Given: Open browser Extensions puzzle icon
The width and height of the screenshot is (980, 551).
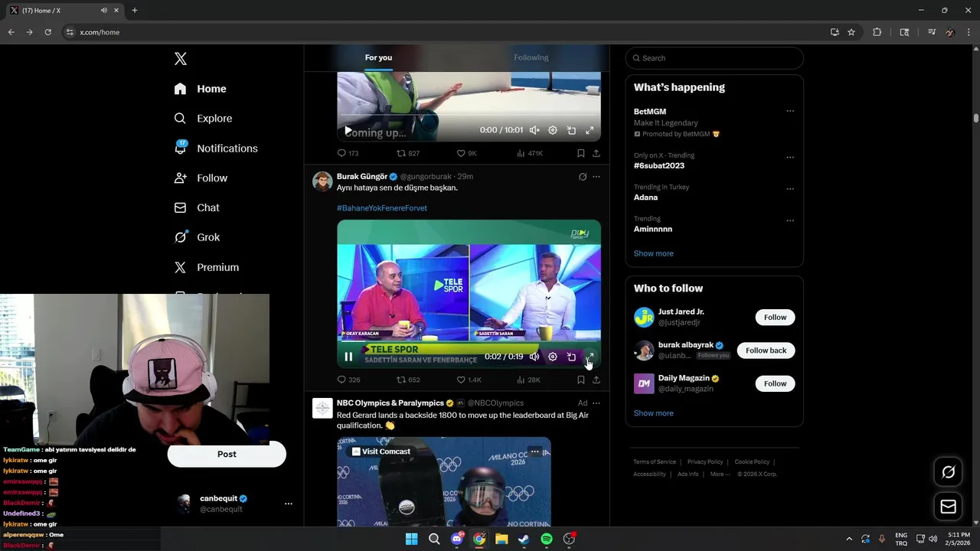Looking at the screenshot, I should pos(877,32).
